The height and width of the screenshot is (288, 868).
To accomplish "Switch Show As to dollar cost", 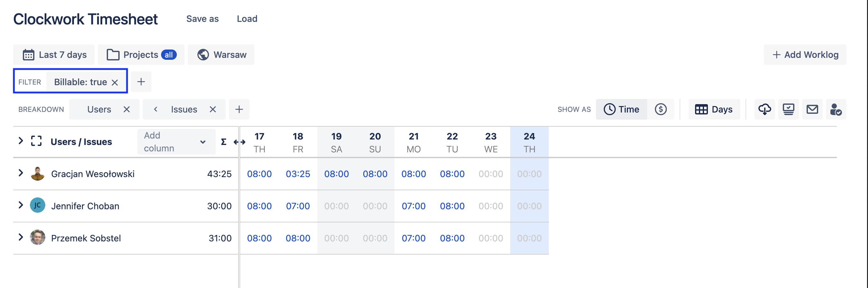I will [x=660, y=109].
